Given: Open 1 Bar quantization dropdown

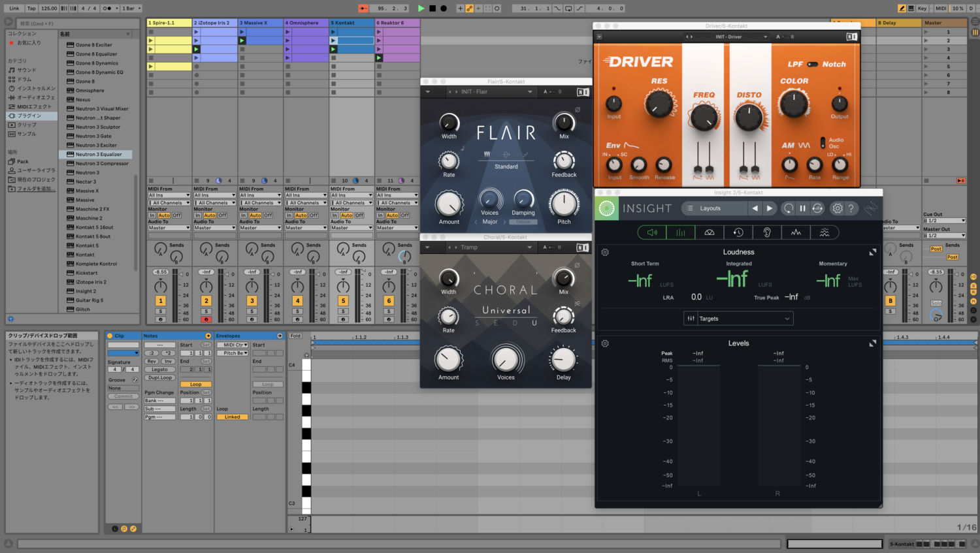Looking at the screenshot, I should [x=130, y=8].
